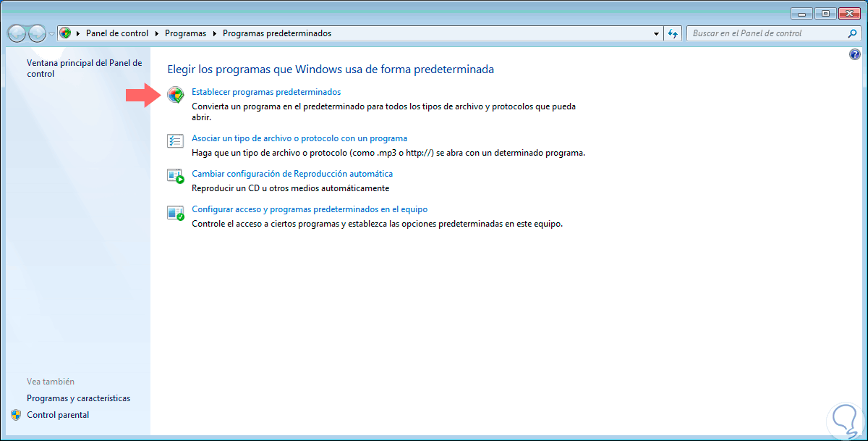Open 'Asociar un tipo de archivo o protocolo' link
The image size is (868, 441).
click(299, 138)
